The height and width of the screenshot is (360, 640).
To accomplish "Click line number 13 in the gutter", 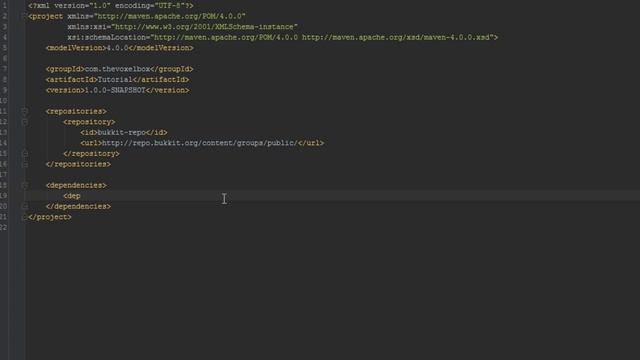I will pos(4,133).
